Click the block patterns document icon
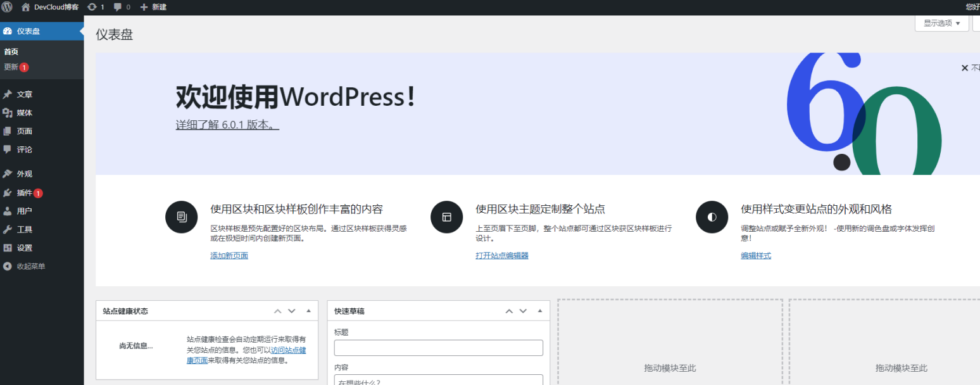The width and height of the screenshot is (980, 385). click(182, 217)
